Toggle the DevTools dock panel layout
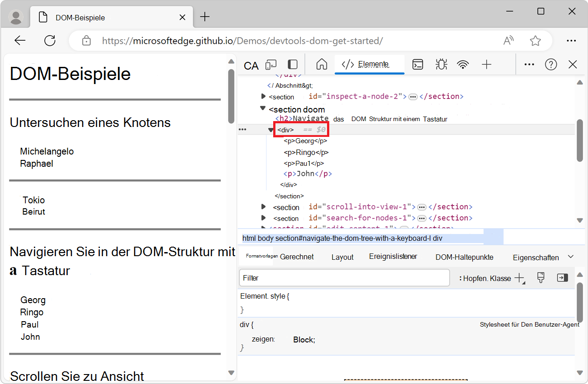Screen dimensions: 588x384 click(292, 64)
